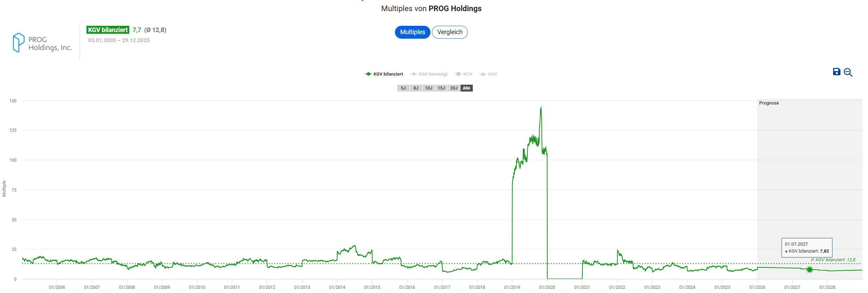Click the average KGV bilanziert 12,8 line label
Screen dimensions: 868x293
click(x=833, y=260)
